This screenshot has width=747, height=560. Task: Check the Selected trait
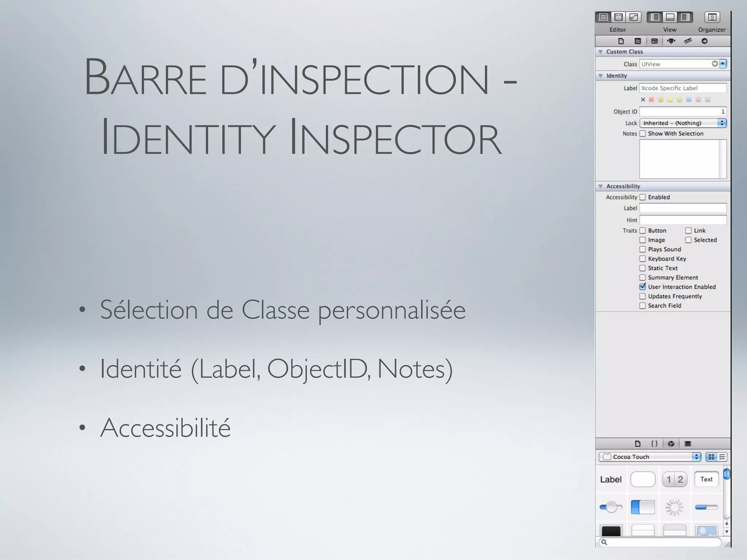(688, 240)
